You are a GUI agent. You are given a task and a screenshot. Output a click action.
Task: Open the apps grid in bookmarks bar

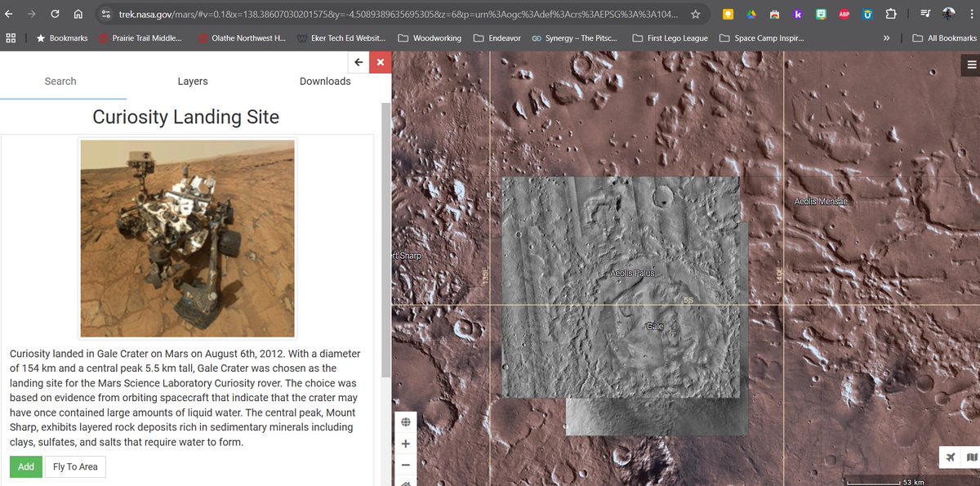click(x=11, y=38)
